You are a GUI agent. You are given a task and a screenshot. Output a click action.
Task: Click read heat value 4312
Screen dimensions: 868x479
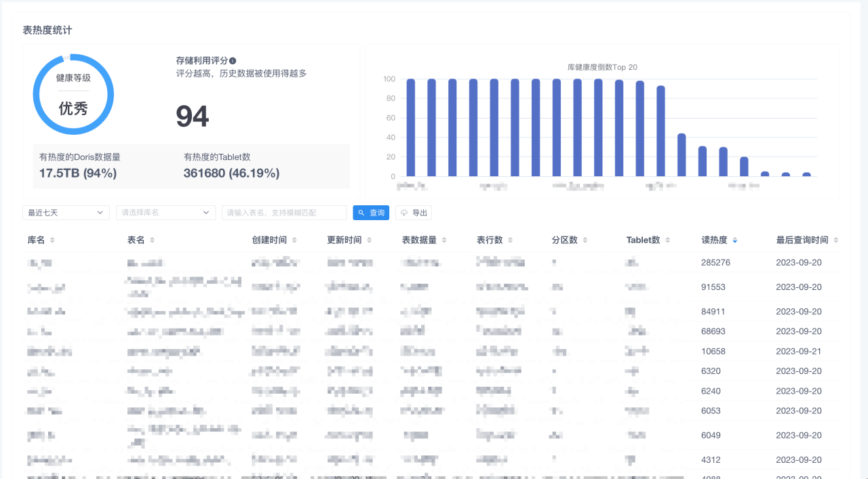[711, 460]
